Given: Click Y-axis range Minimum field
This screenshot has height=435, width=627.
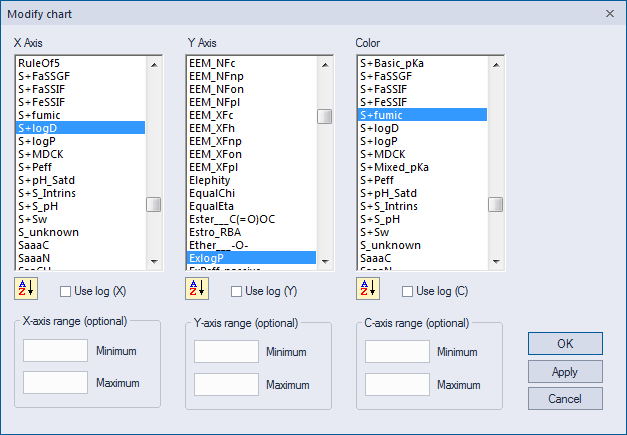Looking at the screenshot, I should click(x=226, y=351).
